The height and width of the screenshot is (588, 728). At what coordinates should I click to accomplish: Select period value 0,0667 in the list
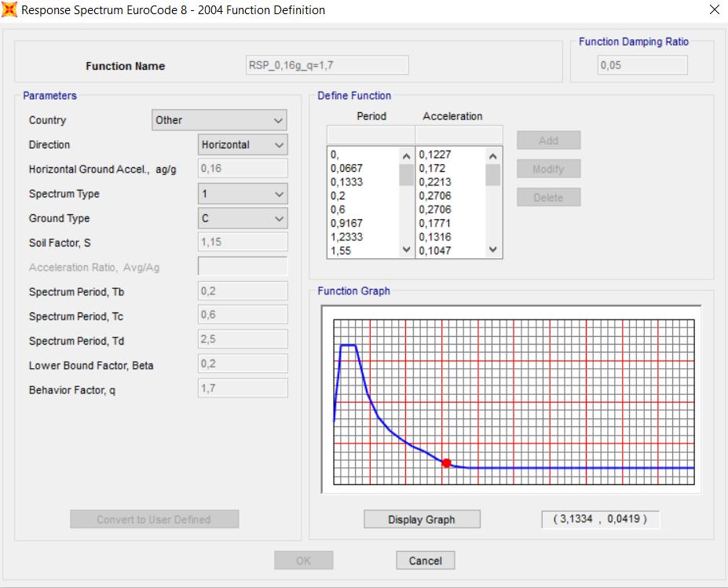point(347,168)
